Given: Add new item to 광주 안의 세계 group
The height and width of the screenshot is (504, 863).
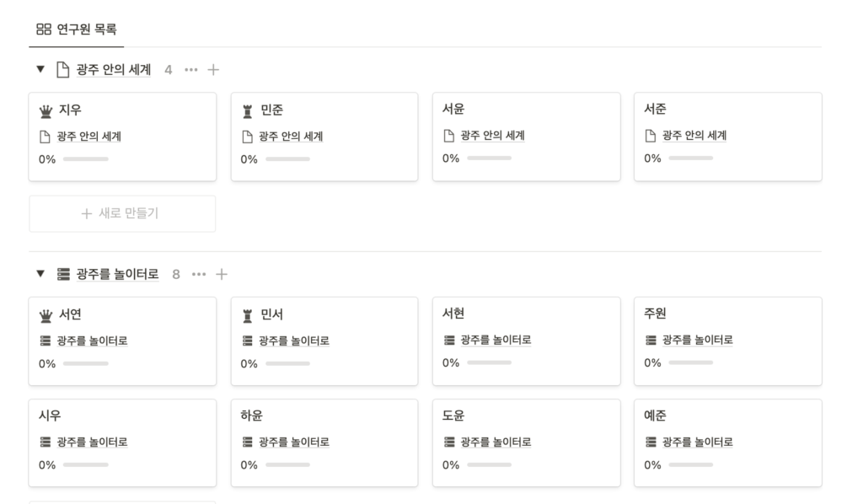Looking at the screenshot, I should 213,70.
